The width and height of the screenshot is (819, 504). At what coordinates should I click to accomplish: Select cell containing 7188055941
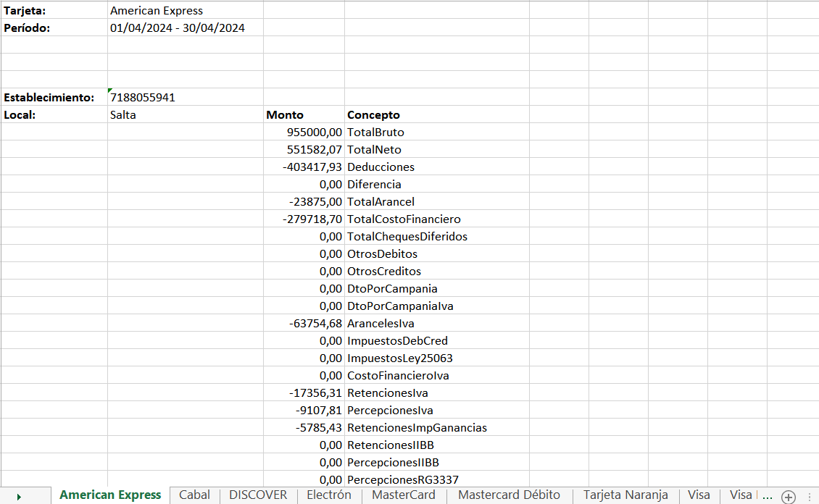point(186,97)
